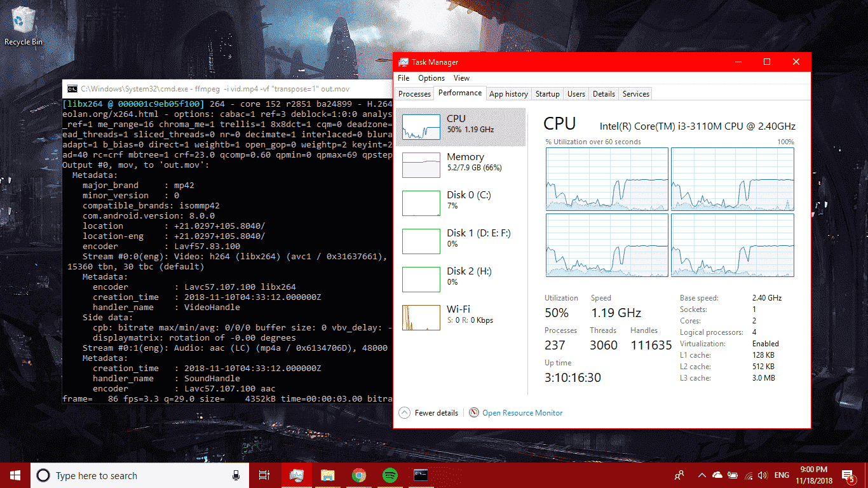Open Spotify from the taskbar
The width and height of the screenshot is (868, 488).
[390, 475]
